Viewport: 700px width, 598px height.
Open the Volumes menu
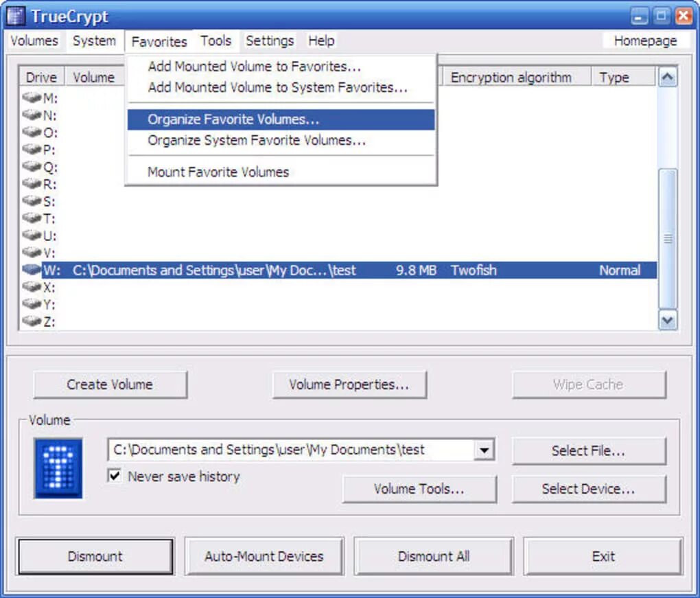point(34,41)
